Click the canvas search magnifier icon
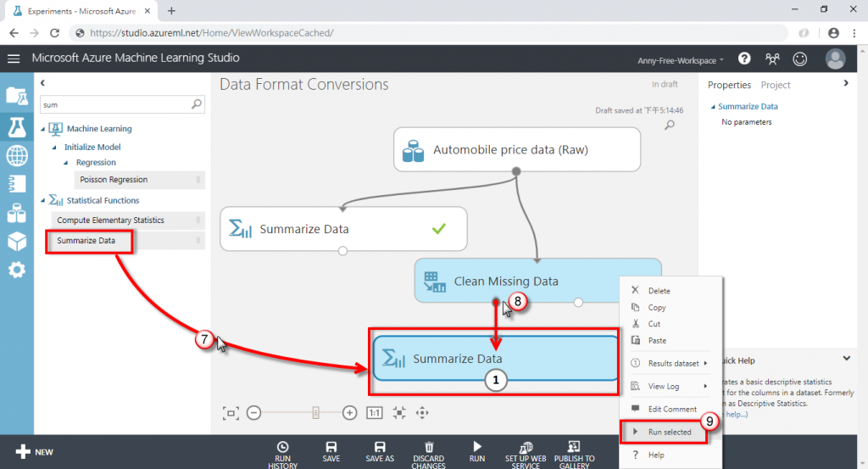 (x=670, y=126)
